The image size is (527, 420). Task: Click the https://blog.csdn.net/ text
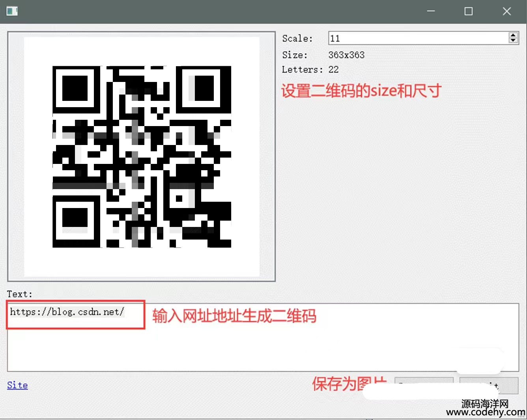(67, 312)
